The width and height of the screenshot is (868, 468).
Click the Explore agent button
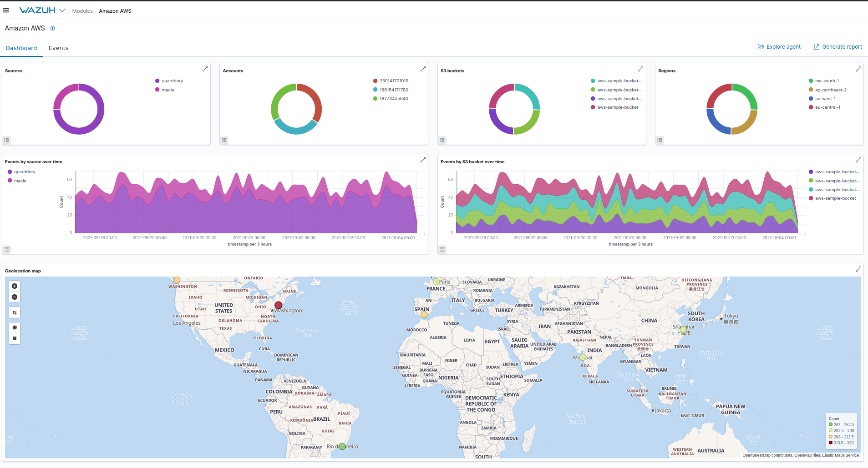[x=779, y=46]
